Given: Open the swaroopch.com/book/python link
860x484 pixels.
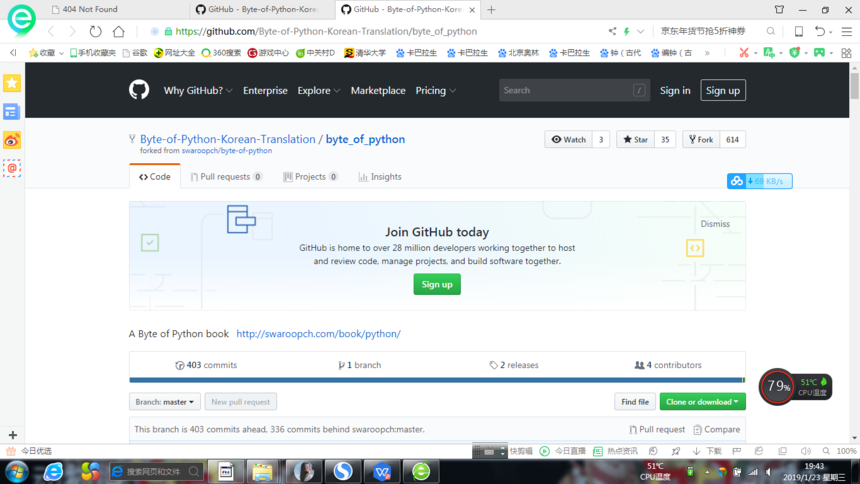Looking at the screenshot, I should pyautogui.click(x=319, y=334).
